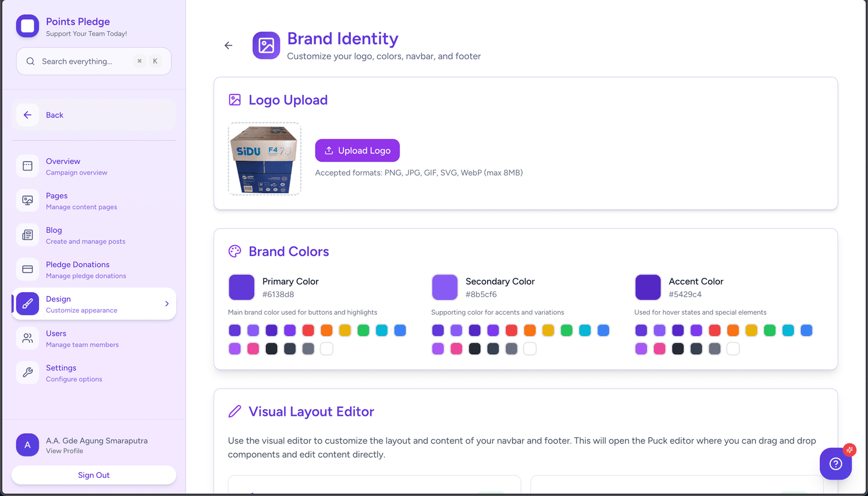Open the help question mark button
This screenshot has height=496, width=868.
point(835,464)
